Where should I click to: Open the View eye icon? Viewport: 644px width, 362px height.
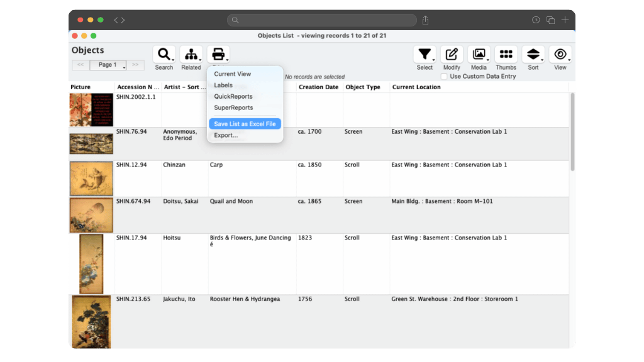pos(560,55)
